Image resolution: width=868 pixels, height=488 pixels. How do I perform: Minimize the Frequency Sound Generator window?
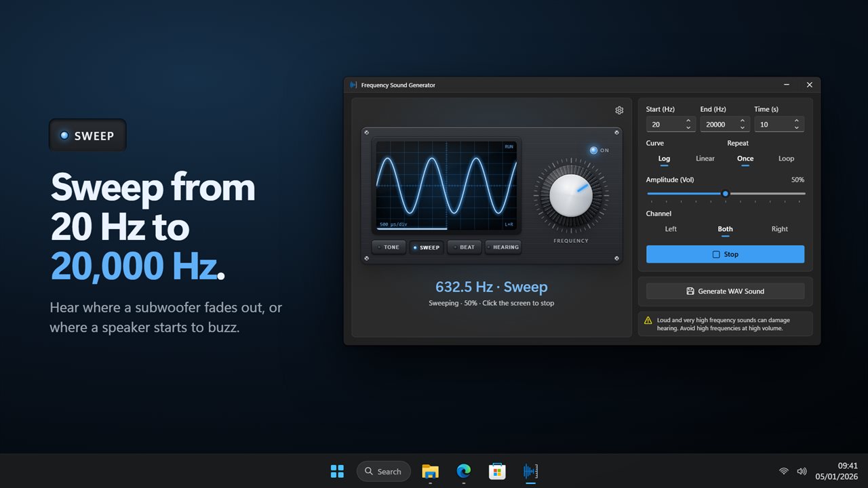pyautogui.click(x=787, y=85)
